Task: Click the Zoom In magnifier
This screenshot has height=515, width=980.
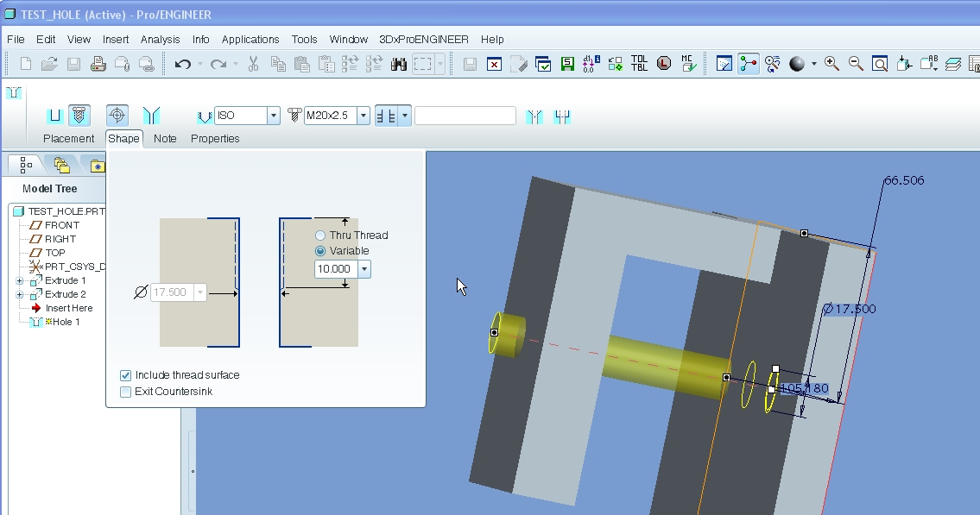Action: [831, 63]
